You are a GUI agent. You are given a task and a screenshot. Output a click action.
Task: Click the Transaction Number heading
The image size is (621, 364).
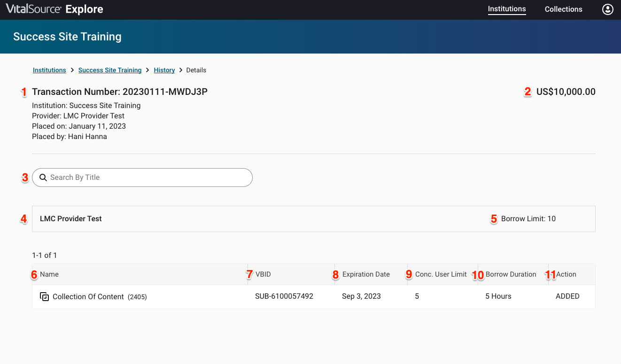(x=120, y=92)
